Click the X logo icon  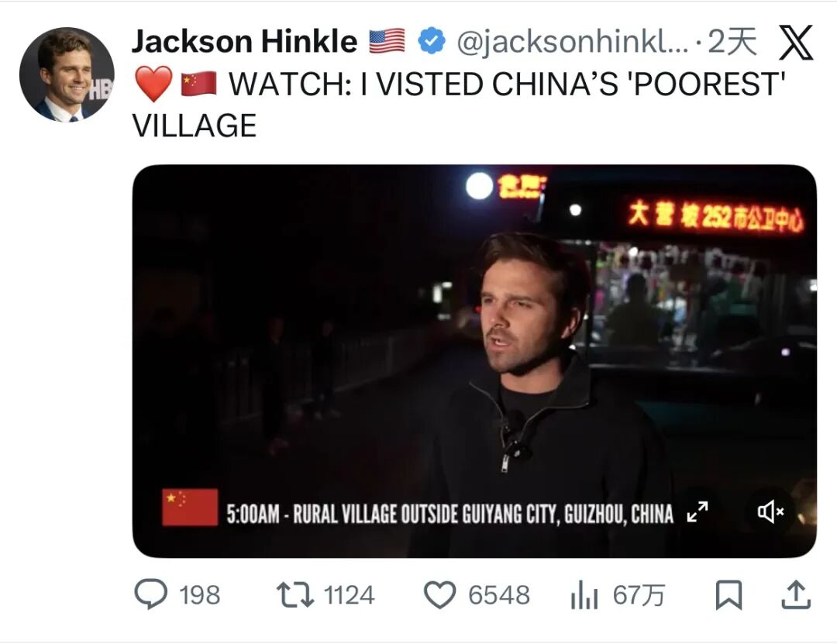[796, 43]
